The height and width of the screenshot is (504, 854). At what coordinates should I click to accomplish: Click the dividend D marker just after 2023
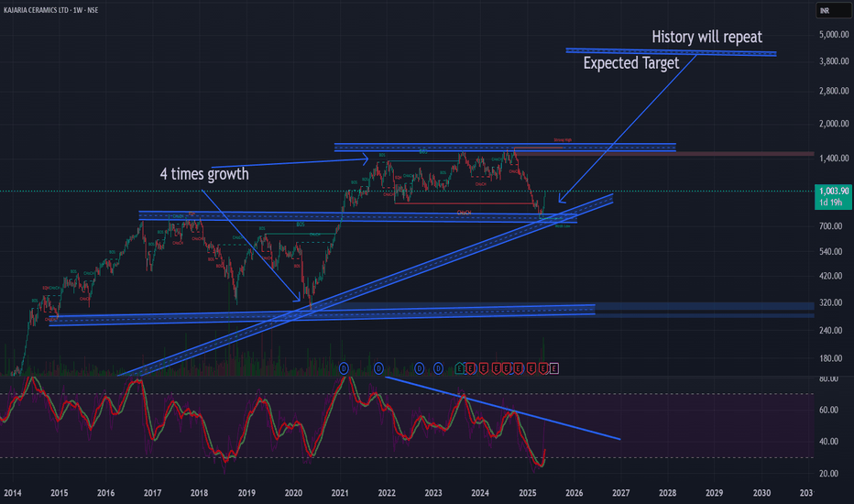(x=438, y=369)
